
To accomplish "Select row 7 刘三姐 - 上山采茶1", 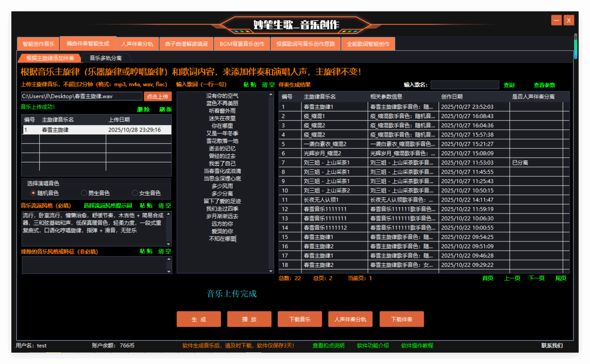I will 326,163.
